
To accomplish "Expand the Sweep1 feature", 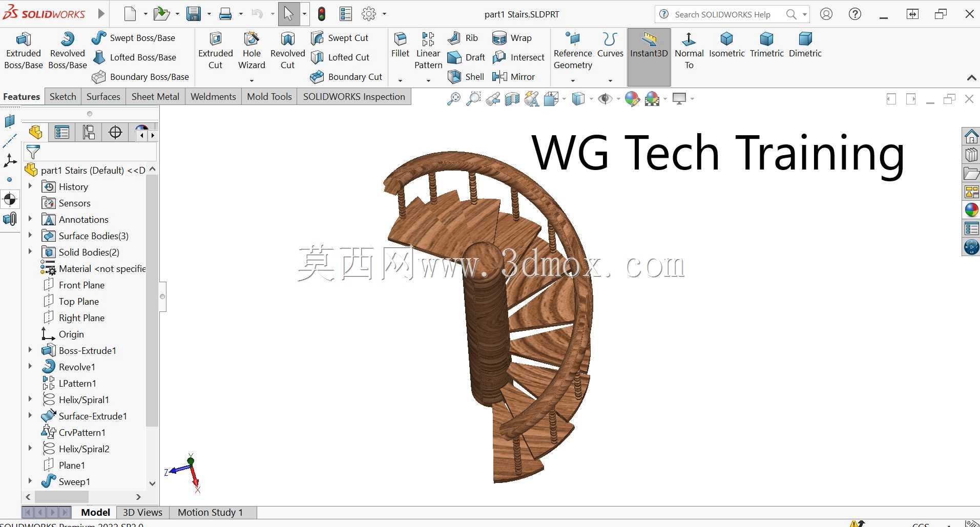I will point(30,481).
